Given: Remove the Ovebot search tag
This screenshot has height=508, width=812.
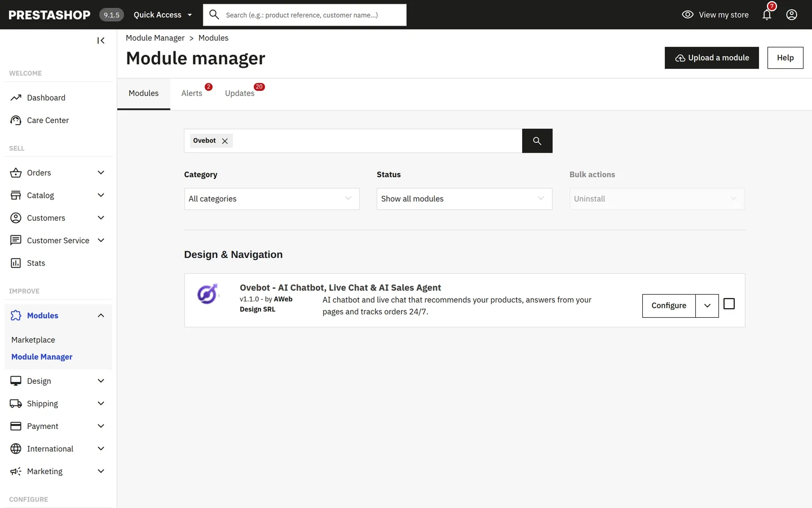Looking at the screenshot, I should tap(225, 141).
